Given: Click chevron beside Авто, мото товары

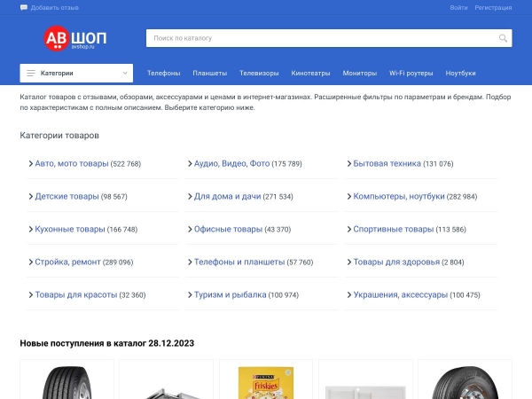Looking at the screenshot, I should (30, 163).
